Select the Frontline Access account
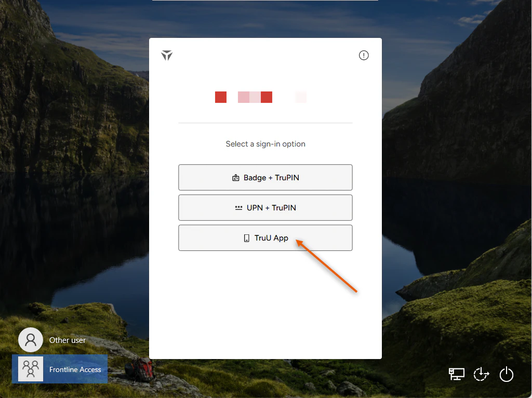Viewport: 532px width, 398px height. tap(60, 369)
